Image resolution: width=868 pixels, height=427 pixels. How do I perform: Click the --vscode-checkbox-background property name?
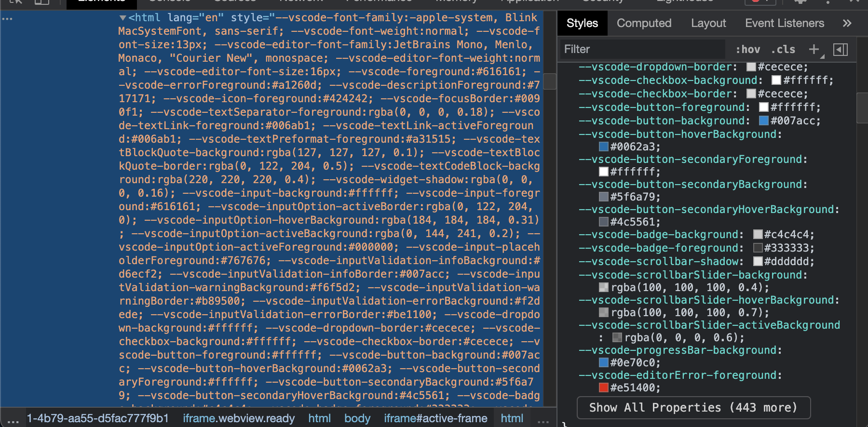point(668,80)
